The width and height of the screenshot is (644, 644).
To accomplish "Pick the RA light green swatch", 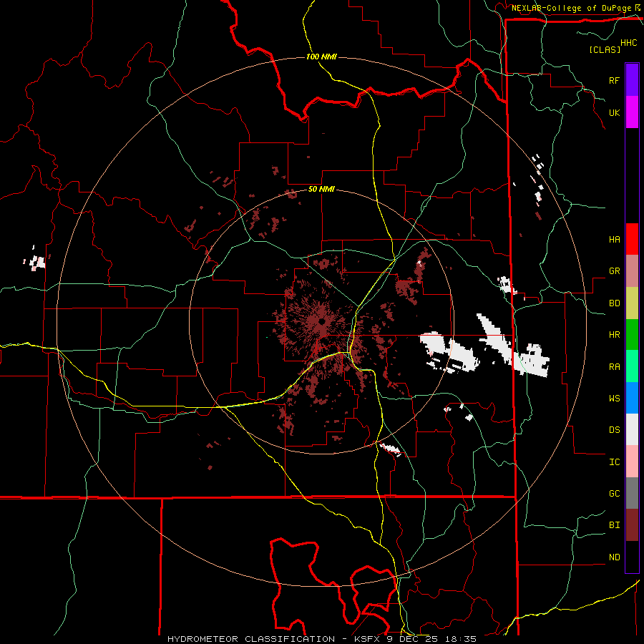I will coord(632,366).
